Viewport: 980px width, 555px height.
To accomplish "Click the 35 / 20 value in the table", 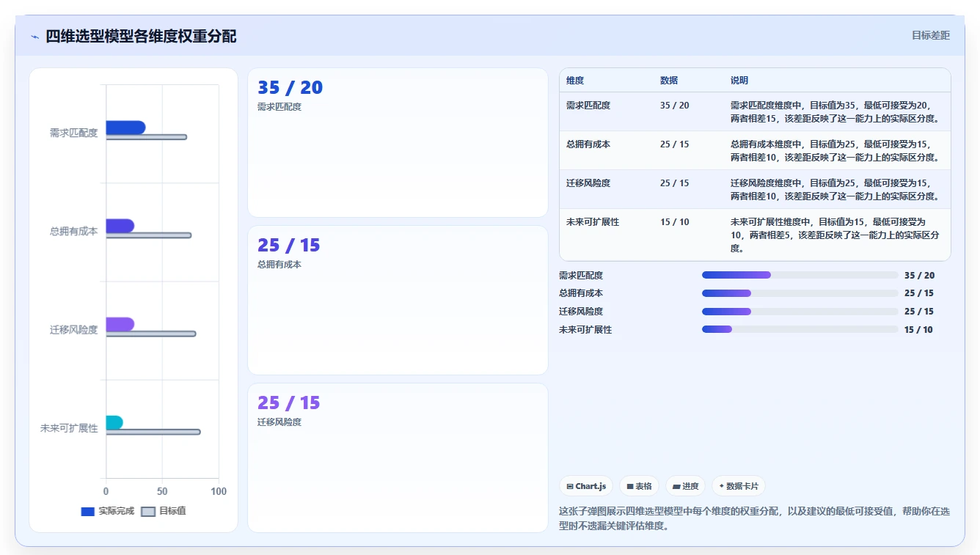I will pos(675,106).
